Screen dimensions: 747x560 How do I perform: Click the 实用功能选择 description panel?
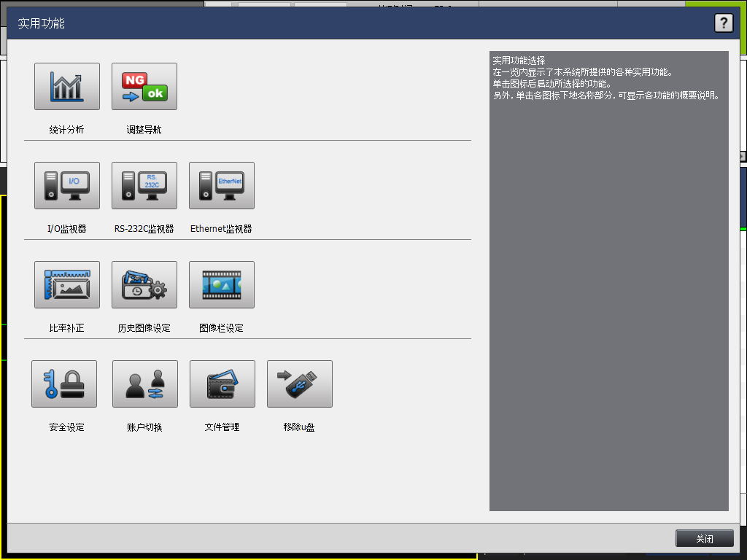tap(608, 281)
